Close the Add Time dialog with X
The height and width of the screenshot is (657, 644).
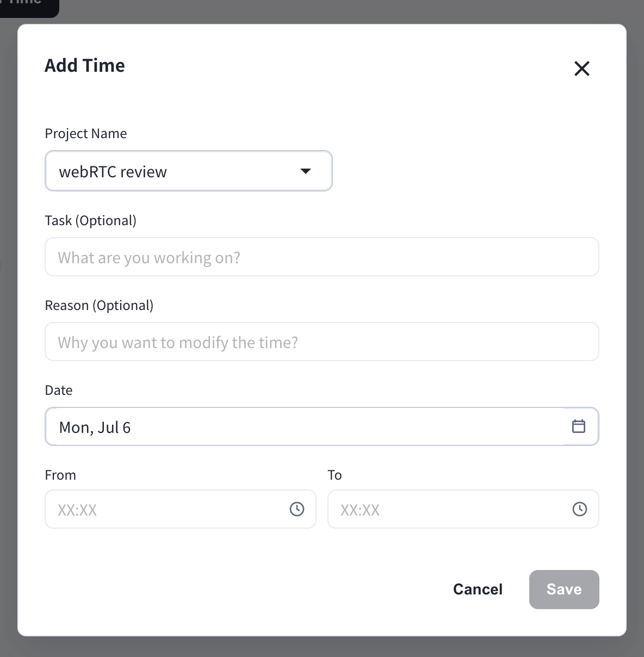tap(582, 69)
